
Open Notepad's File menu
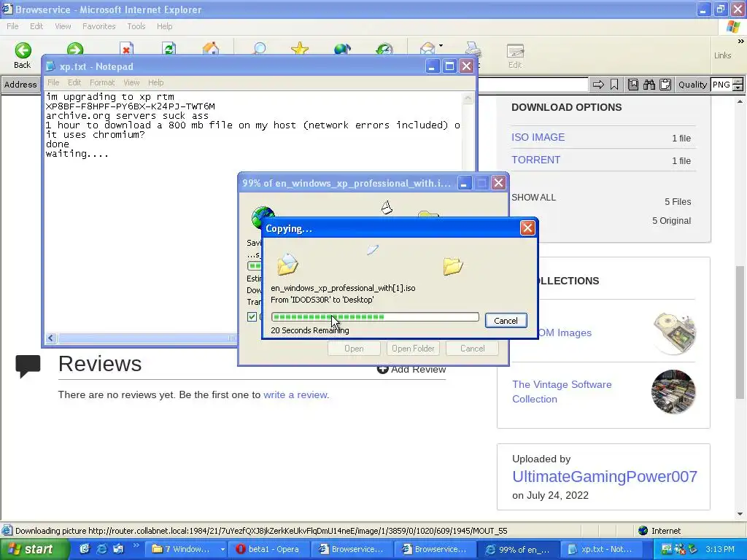tap(53, 82)
